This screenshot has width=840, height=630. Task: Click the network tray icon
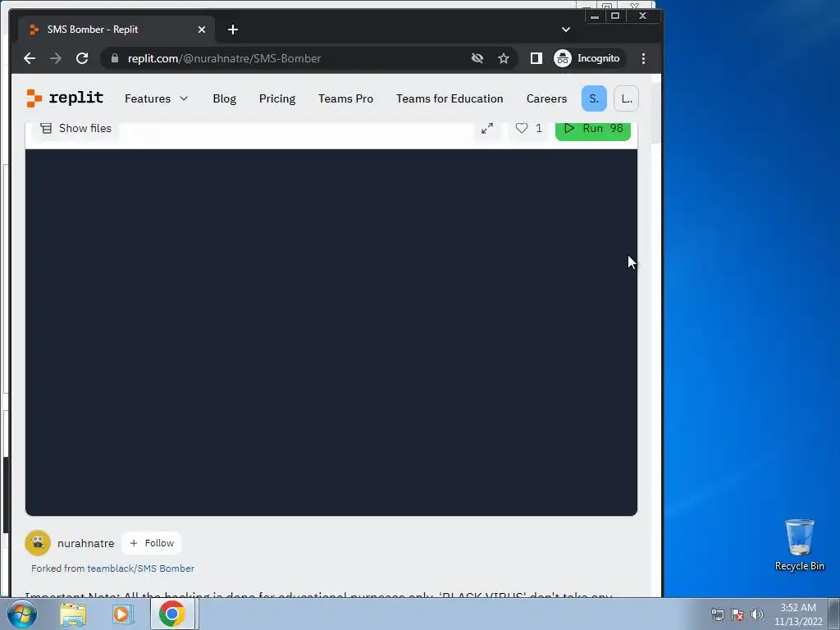717,614
